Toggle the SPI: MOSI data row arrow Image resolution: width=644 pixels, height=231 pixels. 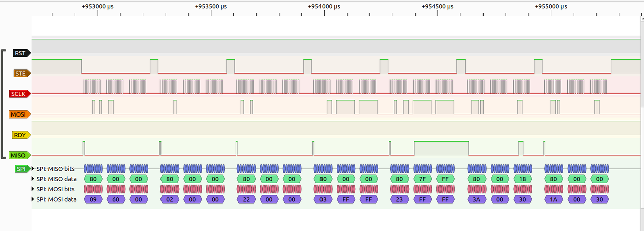pyautogui.click(x=33, y=199)
